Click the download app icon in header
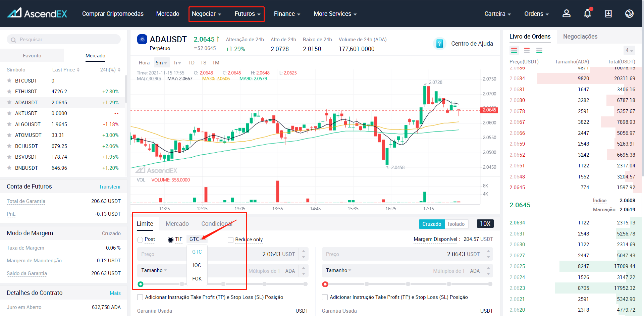The width and height of the screenshot is (644, 316). (x=608, y=13)
